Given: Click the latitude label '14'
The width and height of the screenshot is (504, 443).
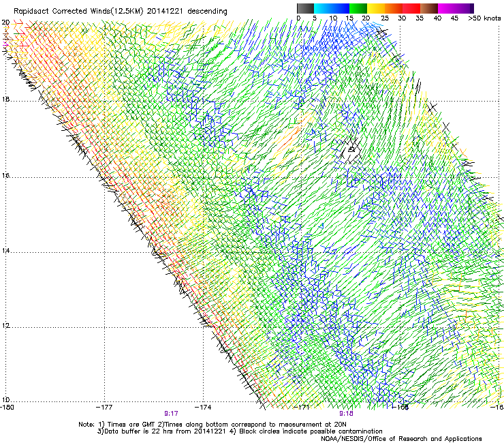Looking at the screenshot, I should [5, 251].
